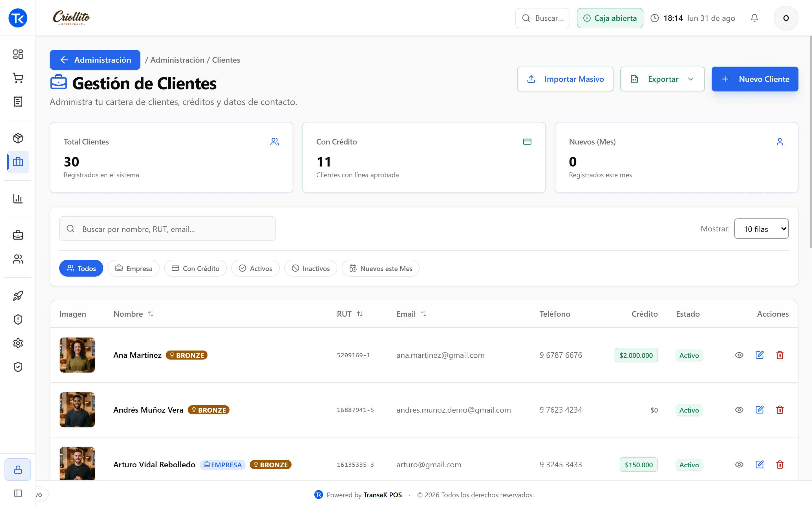Filter by Activos clients
Screen dimensions: 812x508
255,268
